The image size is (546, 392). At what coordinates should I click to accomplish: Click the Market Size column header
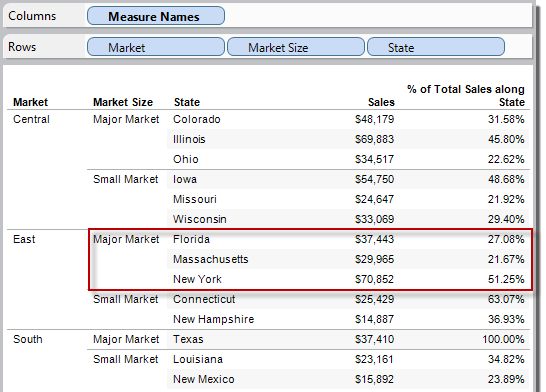123,102
